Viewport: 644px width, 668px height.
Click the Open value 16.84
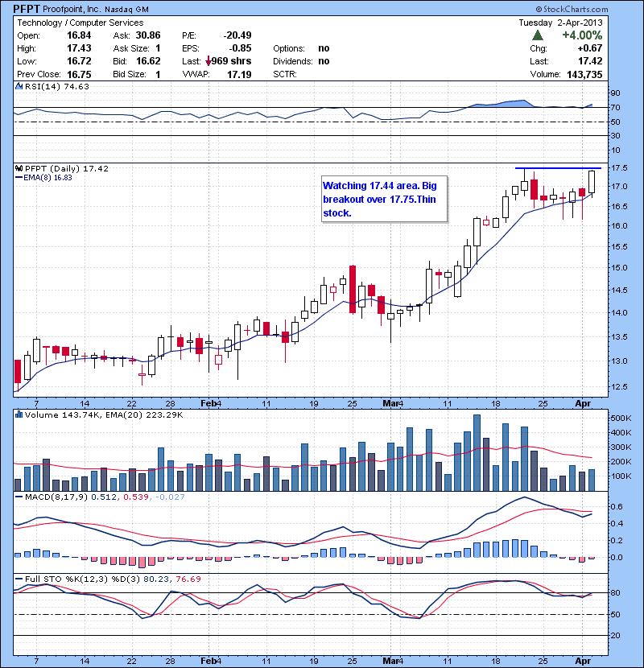pos(79,35)
